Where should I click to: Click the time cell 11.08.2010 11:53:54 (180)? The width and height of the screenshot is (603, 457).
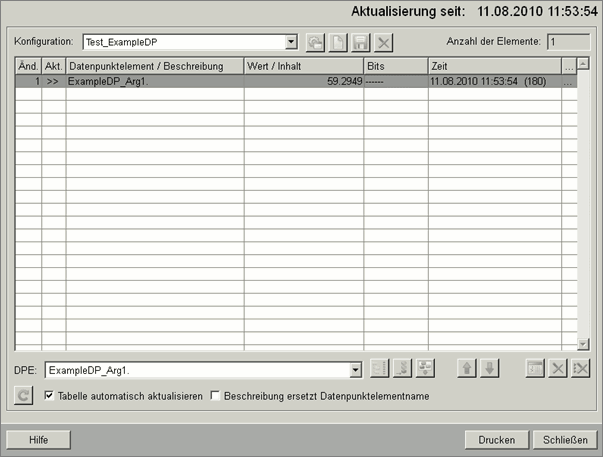495,81
